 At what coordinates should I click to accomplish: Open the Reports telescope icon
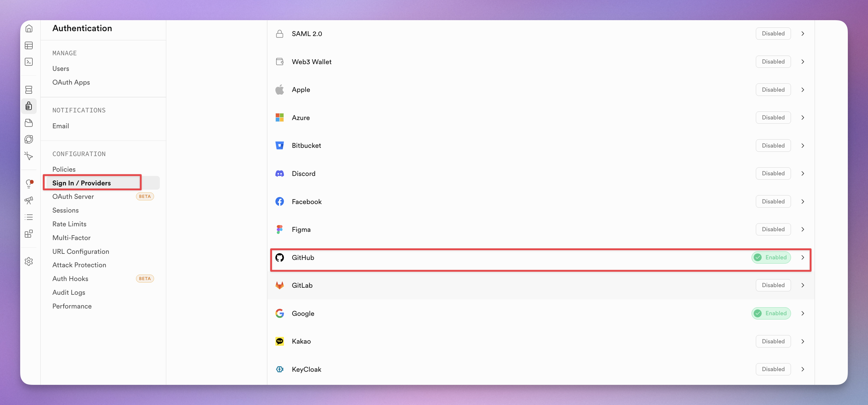tap(29, 200)
